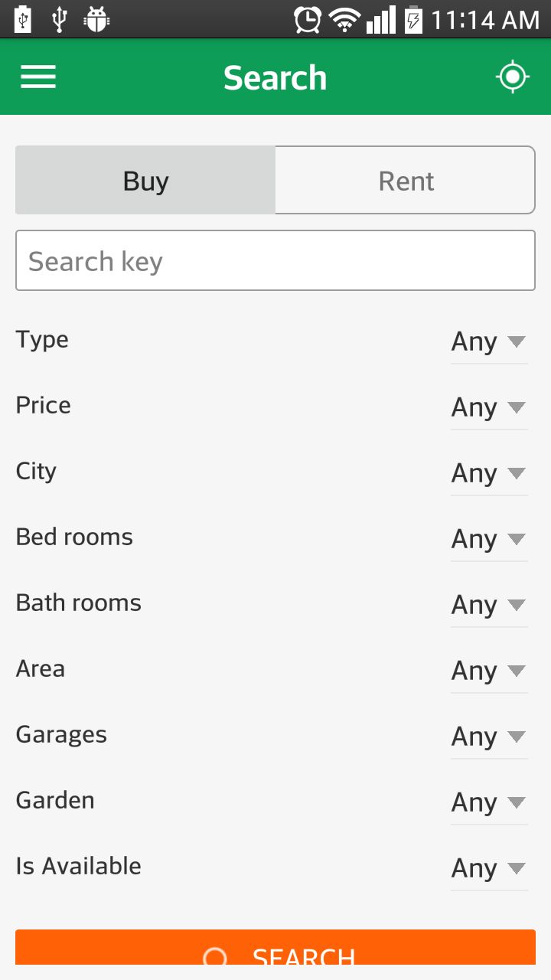Viewport: 551px width, 980px height.
Task: Tap the locate-me GPS icon
Action: (512, 77)
